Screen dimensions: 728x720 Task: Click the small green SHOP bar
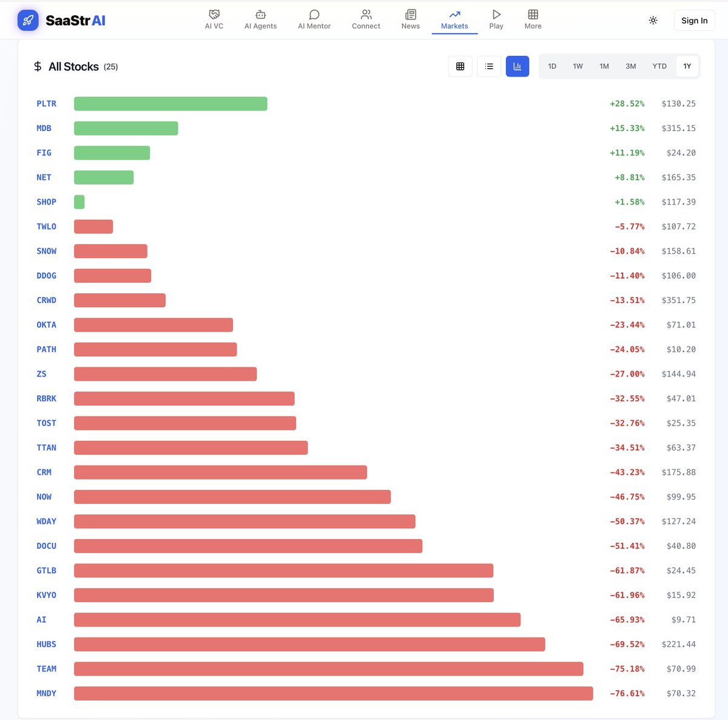(x=79, y=202)
